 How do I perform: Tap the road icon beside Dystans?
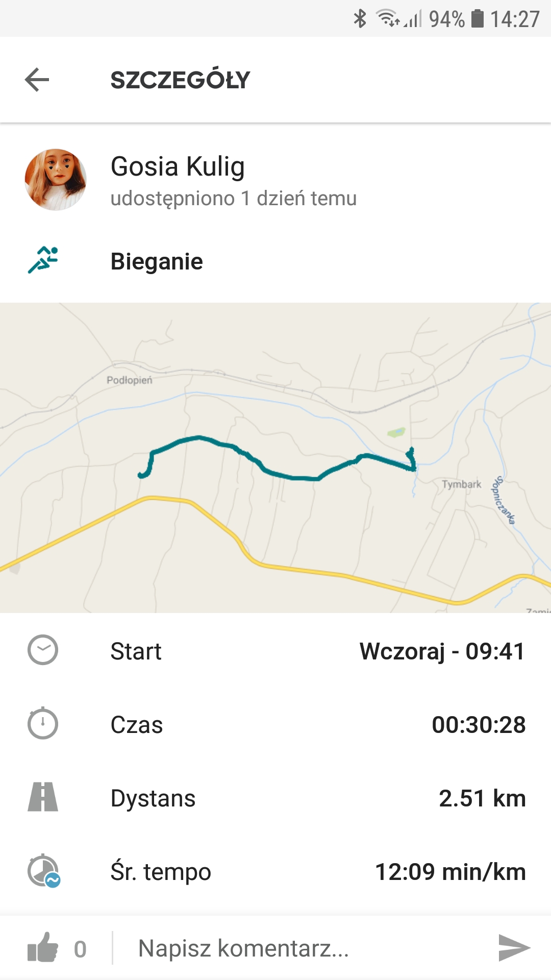tap(43, 797)
